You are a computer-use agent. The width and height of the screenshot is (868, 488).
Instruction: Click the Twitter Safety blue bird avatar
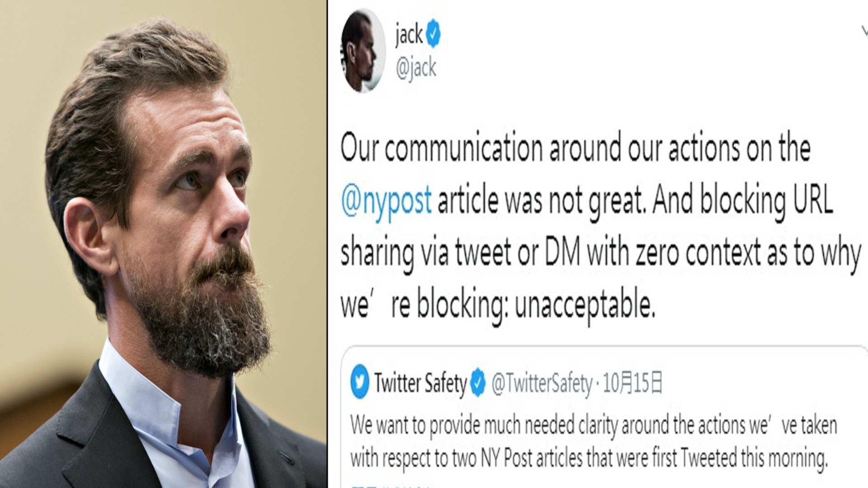(x=360, y=382)
